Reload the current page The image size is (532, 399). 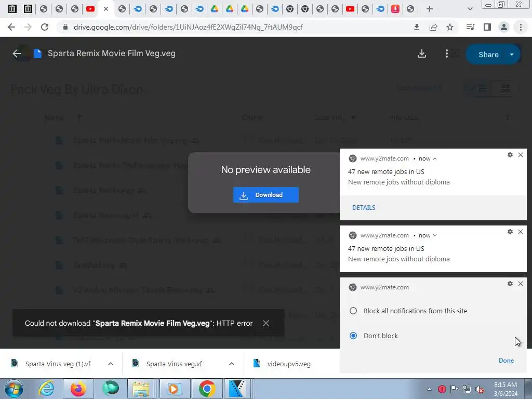[45, 27]
